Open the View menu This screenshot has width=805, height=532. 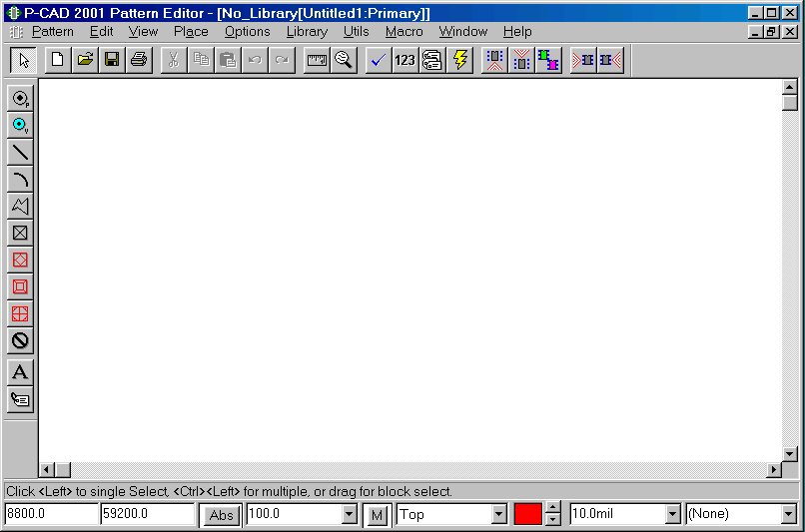click(143, 32)
